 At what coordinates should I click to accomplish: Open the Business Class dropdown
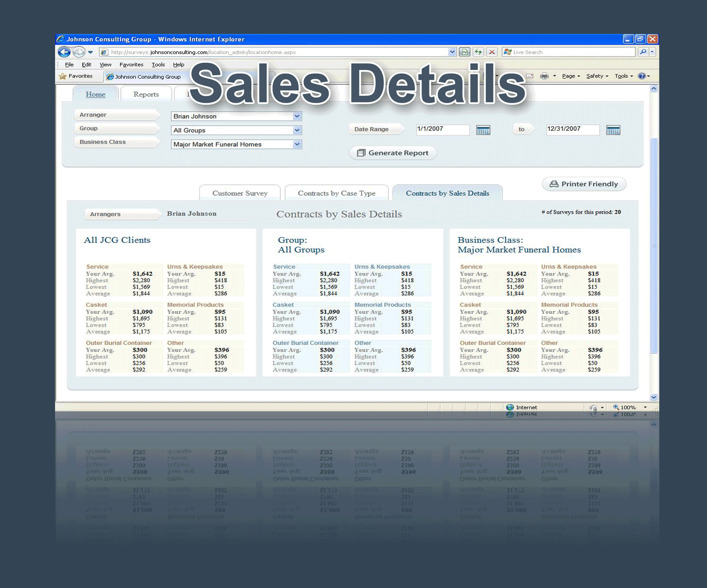coord(236,144)
